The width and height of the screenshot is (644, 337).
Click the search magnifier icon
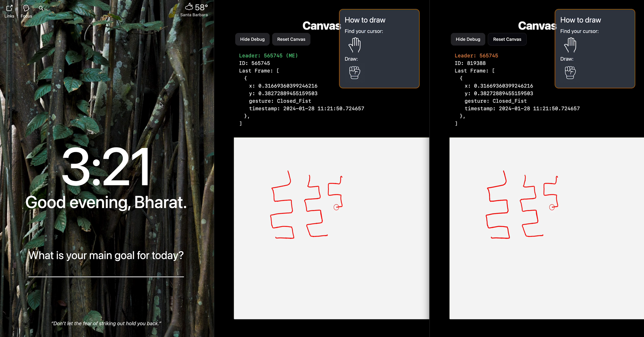coord(41,8)
